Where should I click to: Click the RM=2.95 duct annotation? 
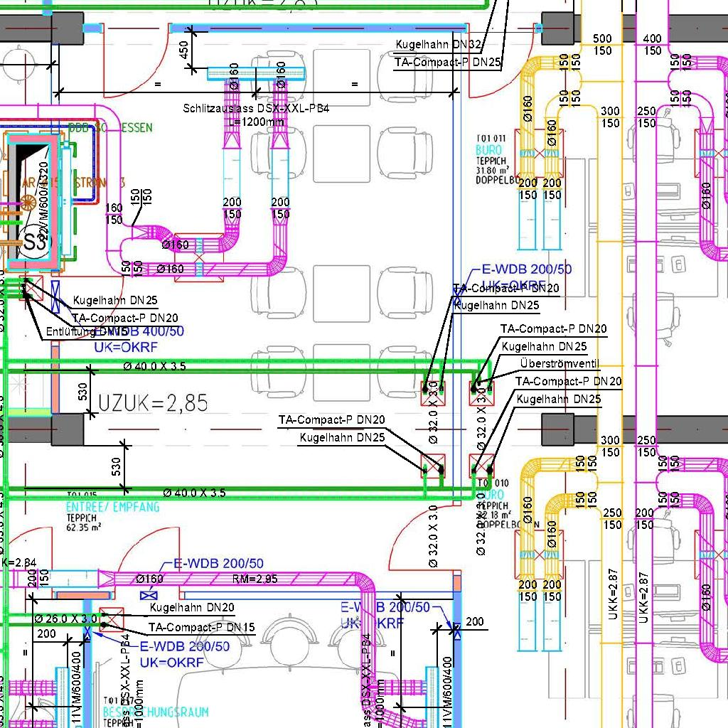pyautogui.click(x=255, y=579)
